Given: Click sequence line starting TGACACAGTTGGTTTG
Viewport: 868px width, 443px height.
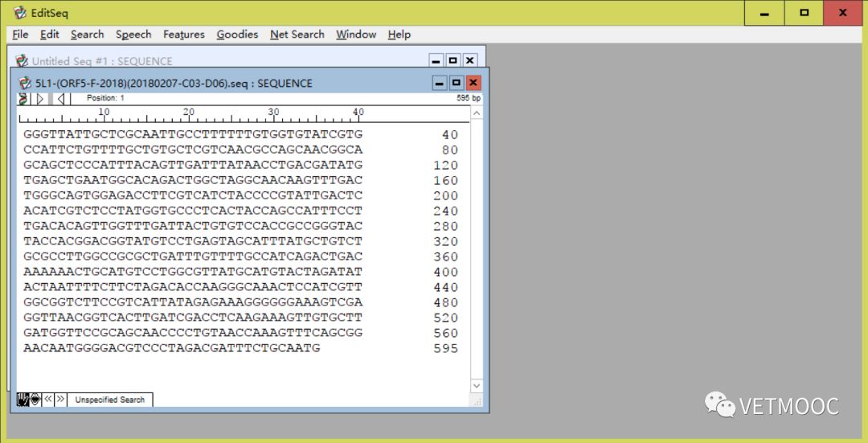Looking at the screenshot, I should 193,226.
